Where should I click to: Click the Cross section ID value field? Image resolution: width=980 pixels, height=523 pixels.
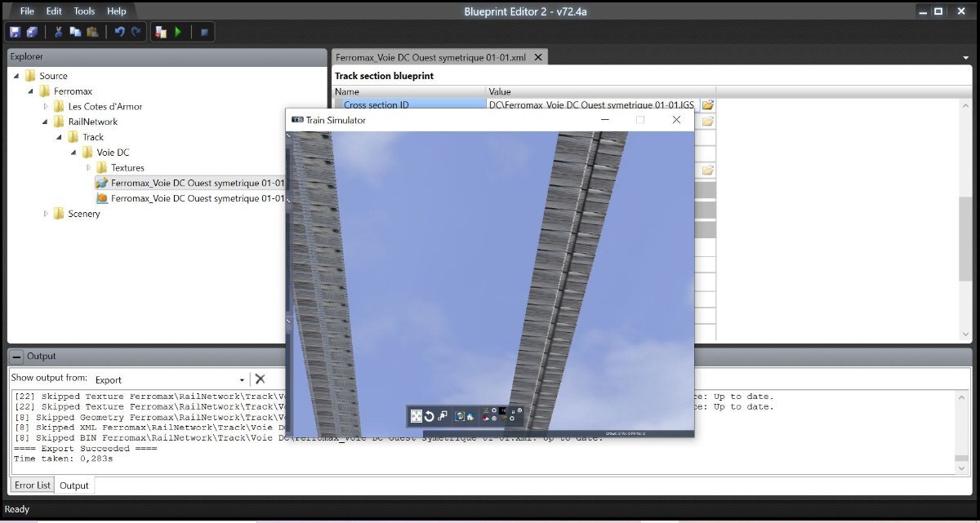click(x=593, y=105)
